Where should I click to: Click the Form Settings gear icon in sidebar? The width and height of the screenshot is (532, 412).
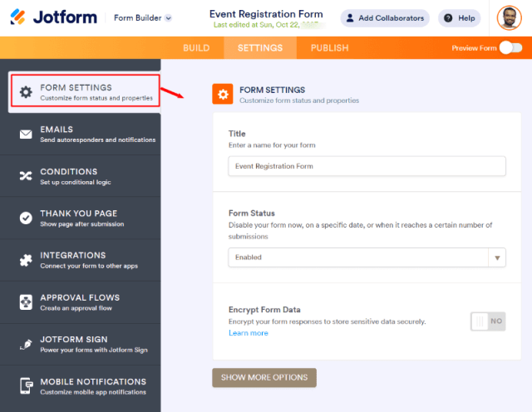(26, 92)
